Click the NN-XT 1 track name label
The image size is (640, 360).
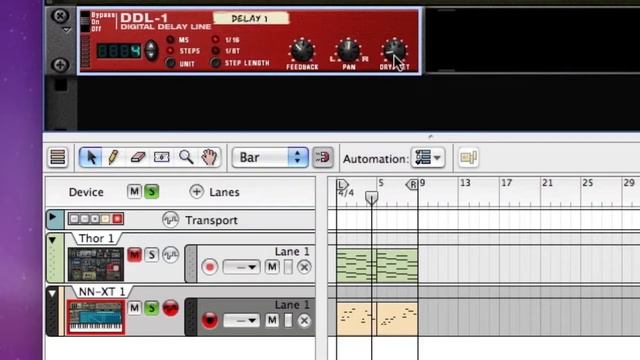pyautogui.click(x=102, y=291)
